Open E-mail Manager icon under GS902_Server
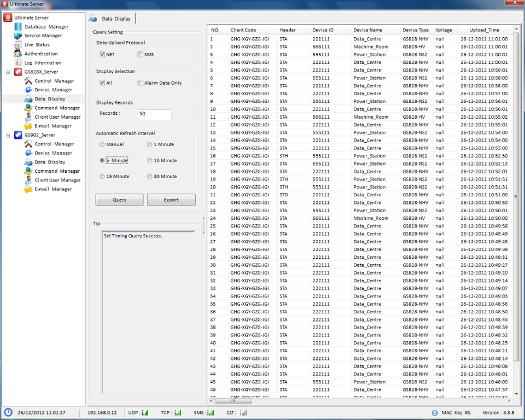The image size is (525, 420). 28,189
